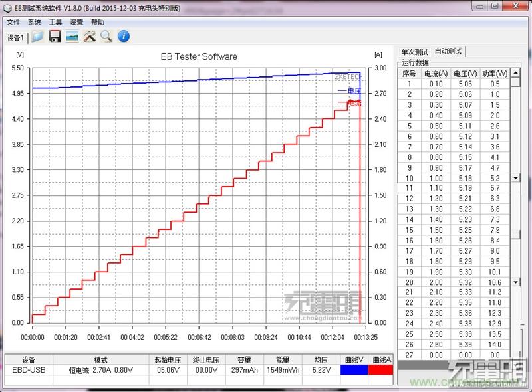532x392 pixels.
Task: Export the chart via the picture toolbar icon
Action: point(71,37)
